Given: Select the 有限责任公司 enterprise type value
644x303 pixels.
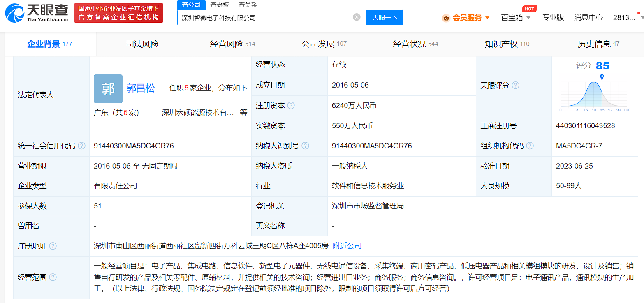Looking at the screenshot, I should tap(116, 186).
